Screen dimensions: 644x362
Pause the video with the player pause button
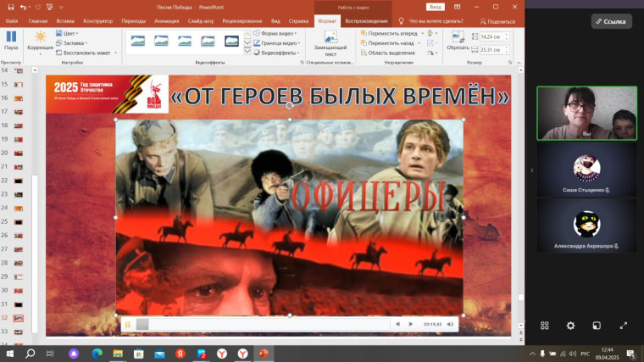pyautogui.click(x=128, y=325)
